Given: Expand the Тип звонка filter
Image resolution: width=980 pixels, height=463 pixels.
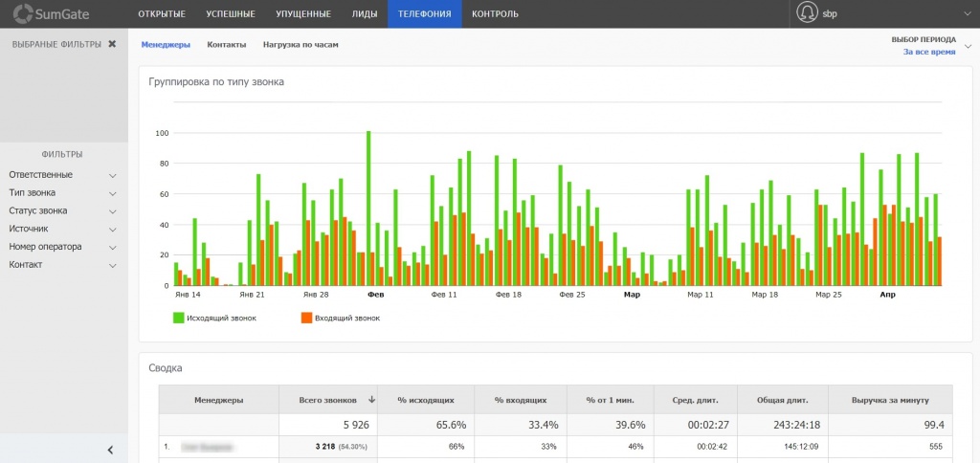Looking at the screenshot, I should 113,193.
